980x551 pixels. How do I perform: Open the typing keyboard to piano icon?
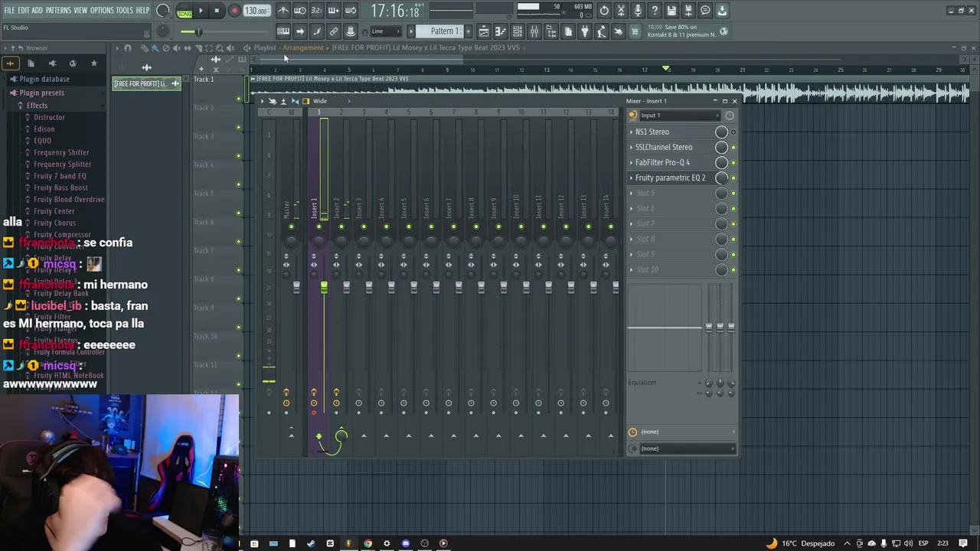pos(283,31)
